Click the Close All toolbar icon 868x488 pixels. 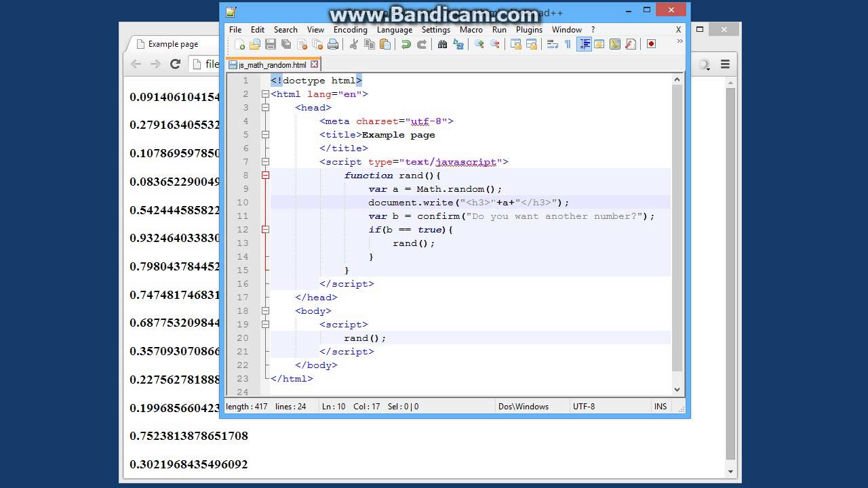click(x=317, y=44)
